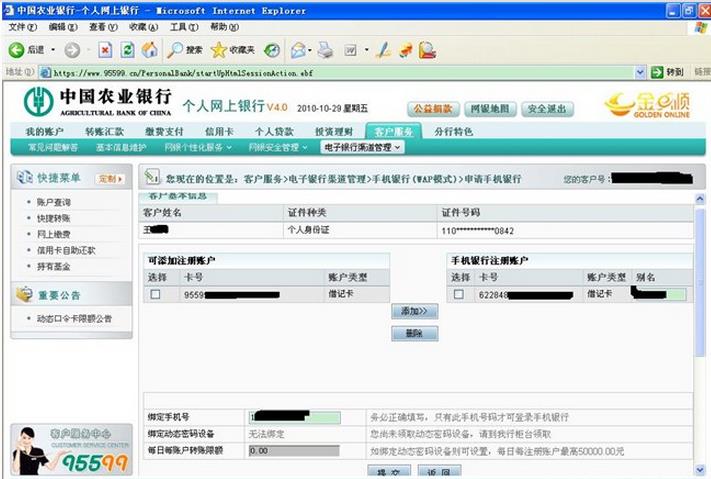Switch to 信用卡 tab

point(219,132)
